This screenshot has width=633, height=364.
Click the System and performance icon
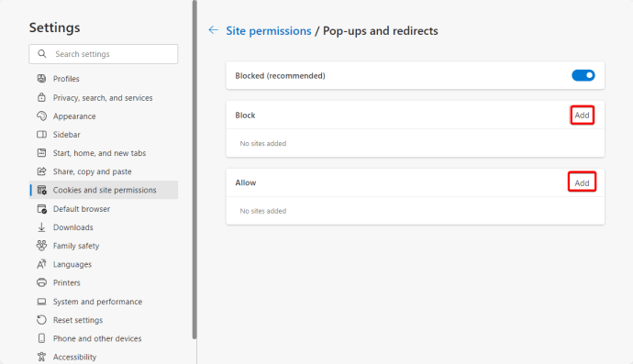pyautogui.click(x=41, y=302)
